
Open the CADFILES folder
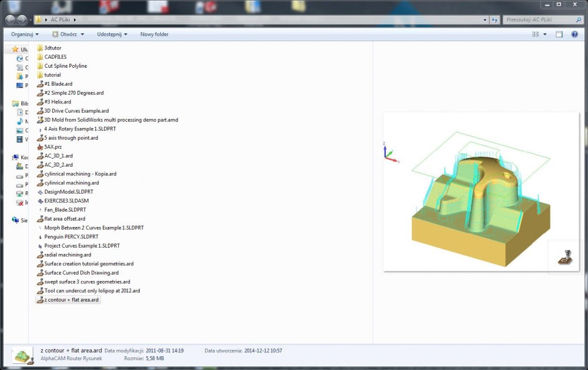tap(55, 57)
